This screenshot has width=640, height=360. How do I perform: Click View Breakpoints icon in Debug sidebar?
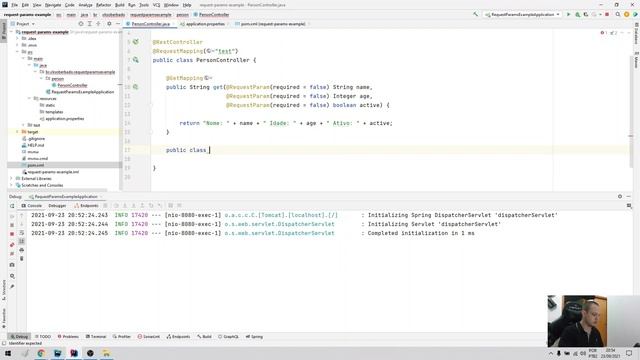(12, 244)
